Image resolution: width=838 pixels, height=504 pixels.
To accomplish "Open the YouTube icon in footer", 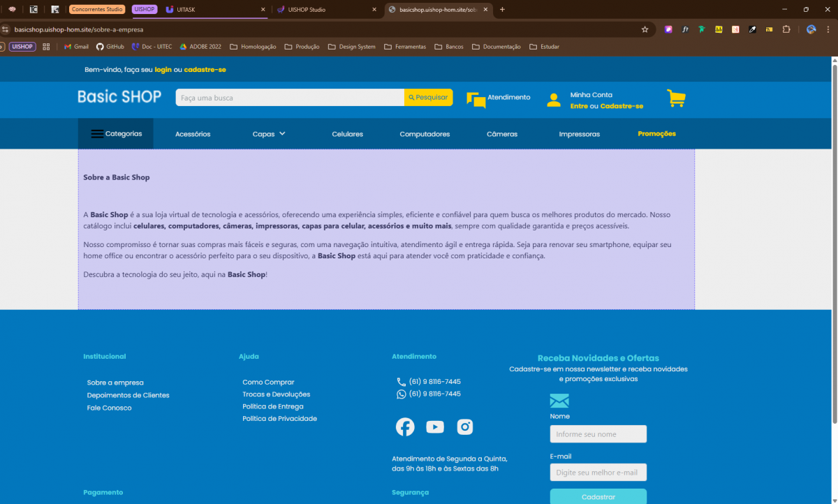I will (435, 427).
